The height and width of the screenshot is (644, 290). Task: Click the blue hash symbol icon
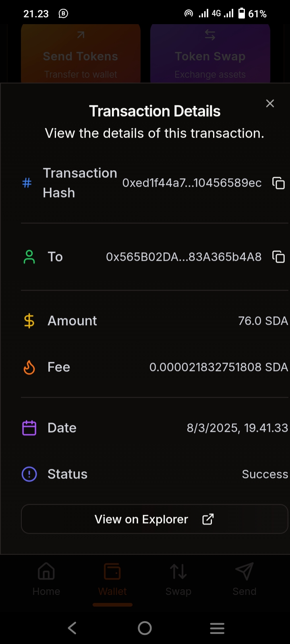(27, 183)
